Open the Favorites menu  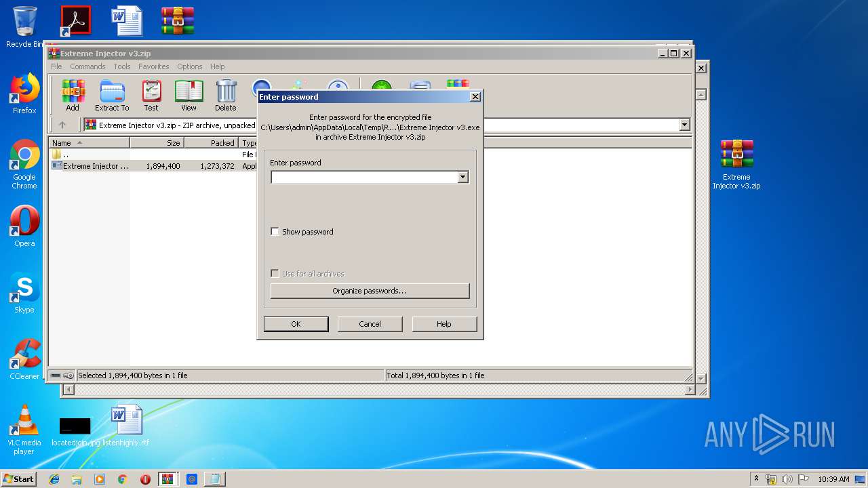click(x=154, y=66)
